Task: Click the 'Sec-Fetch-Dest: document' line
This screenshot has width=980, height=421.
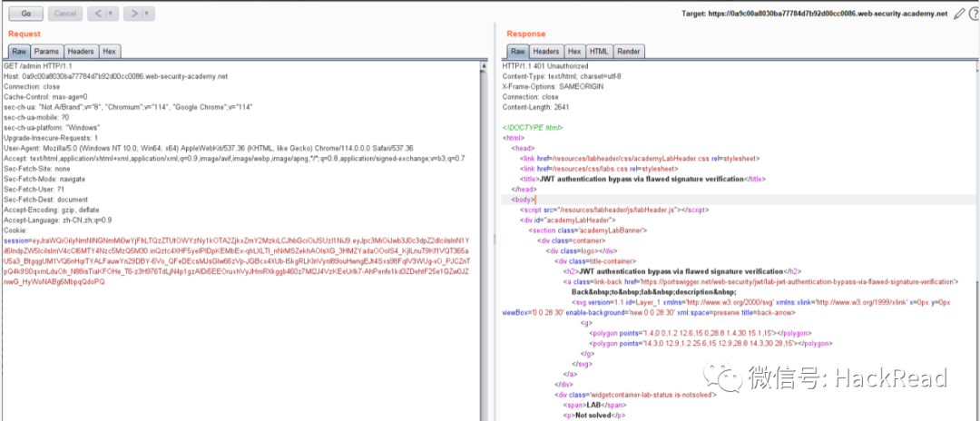Action: pos(46,200)
